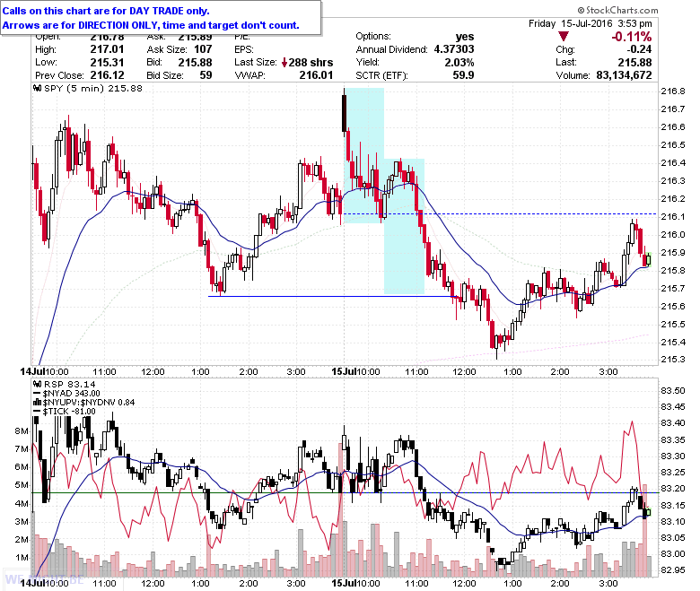700x591 pixels.
Task: Click the Prev Close value 216.12
Action: point(107,75)
